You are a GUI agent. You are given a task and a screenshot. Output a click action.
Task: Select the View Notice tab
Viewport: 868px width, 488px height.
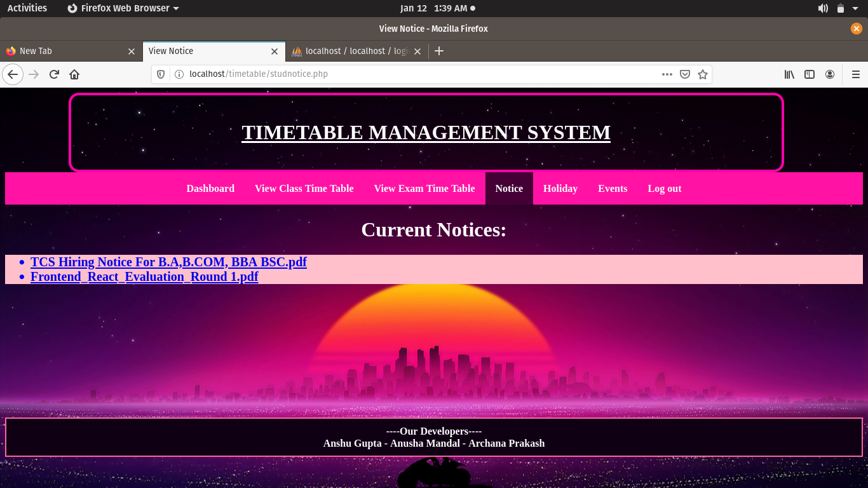(214, 51)
